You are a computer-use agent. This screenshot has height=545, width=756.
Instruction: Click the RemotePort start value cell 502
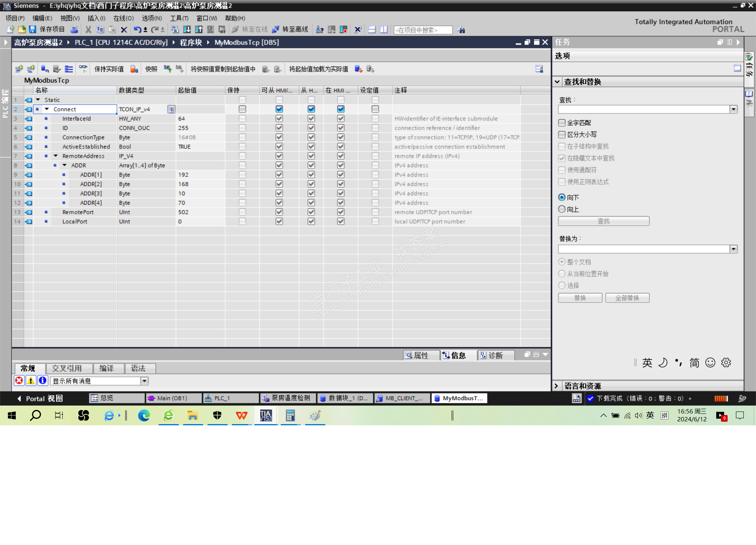[183, 212]
